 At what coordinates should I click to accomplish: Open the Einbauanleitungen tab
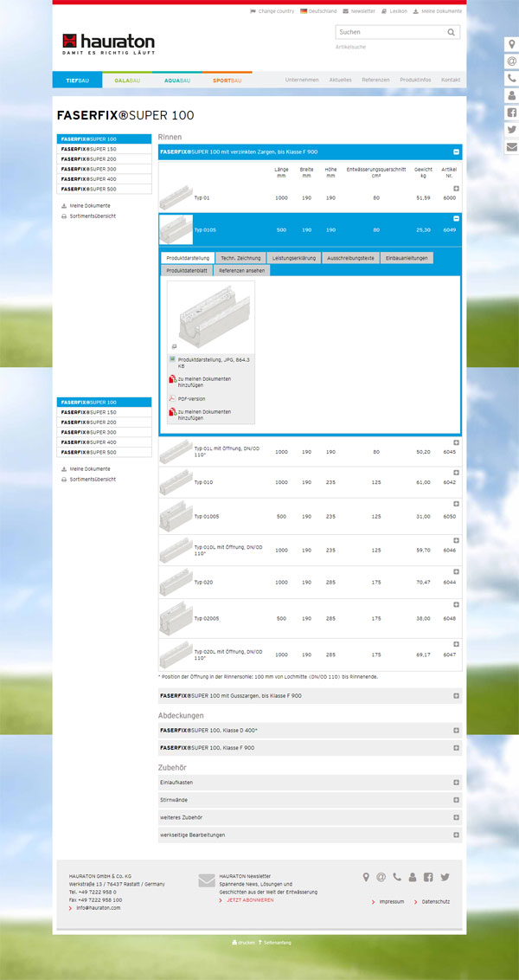tap(407, 258)
